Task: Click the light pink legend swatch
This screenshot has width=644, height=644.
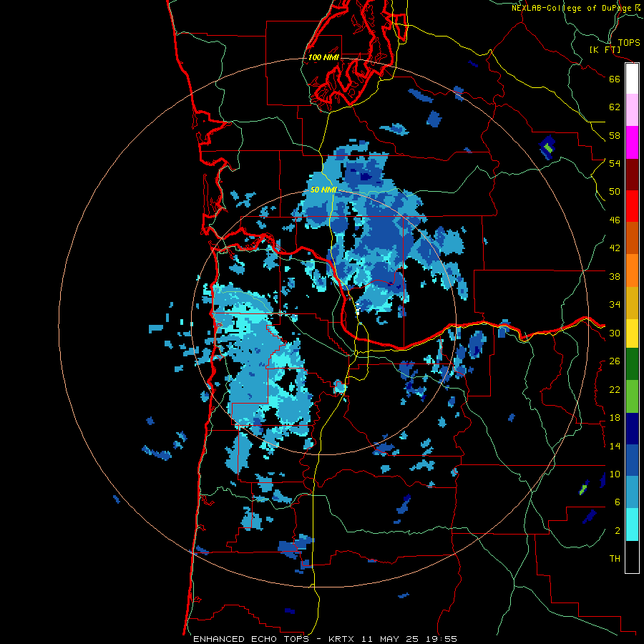Action: (632, 110)
